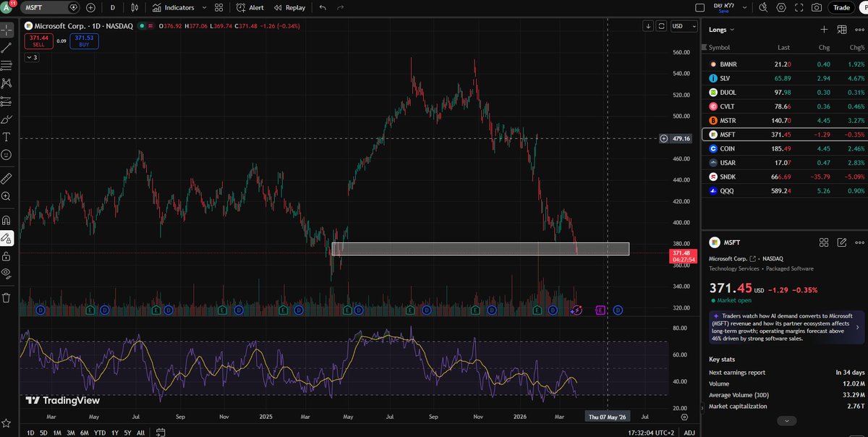Take a chart snapshot with camera
This screenshot has height=437, width=868.
click(x=817, y=7)
